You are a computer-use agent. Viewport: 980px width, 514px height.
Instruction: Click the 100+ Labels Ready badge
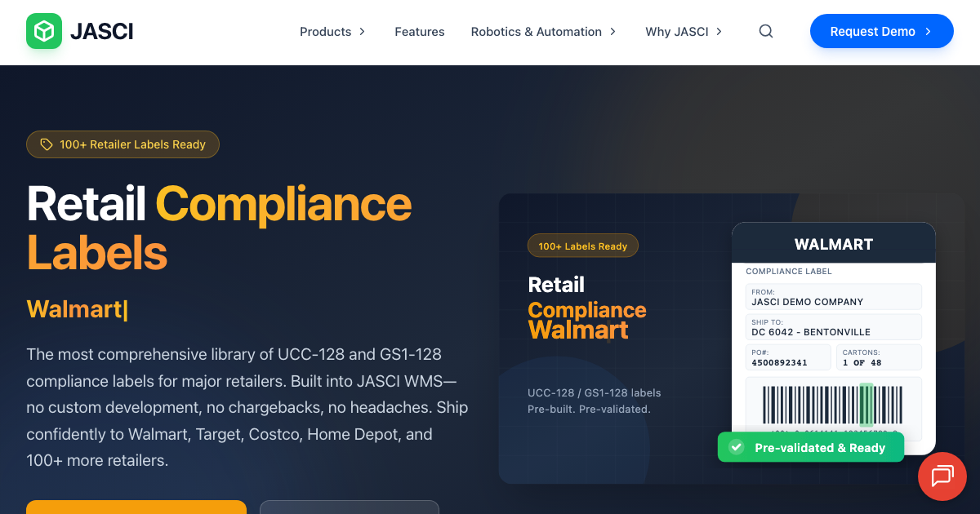[582, 245]
